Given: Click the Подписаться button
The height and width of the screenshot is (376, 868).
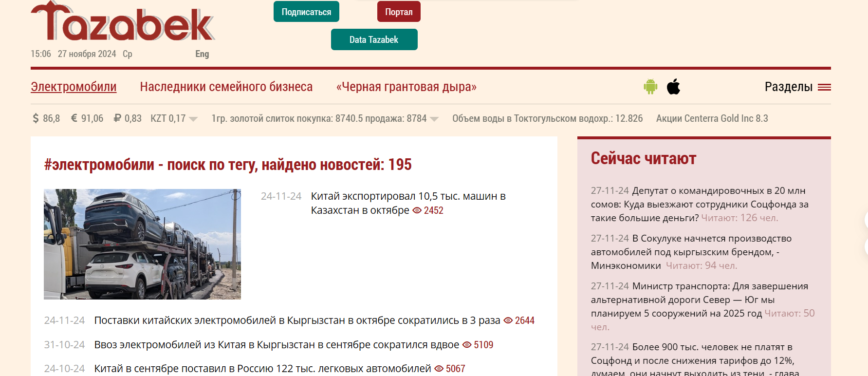Looking at the screenshot, I should pos(306,12).
